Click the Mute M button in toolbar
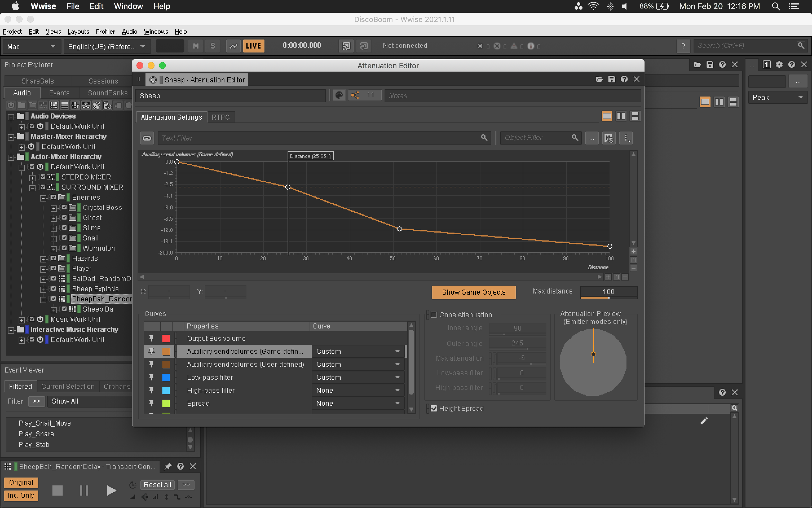Viewport: 812px width, 508px height. [x=196, y=46]
